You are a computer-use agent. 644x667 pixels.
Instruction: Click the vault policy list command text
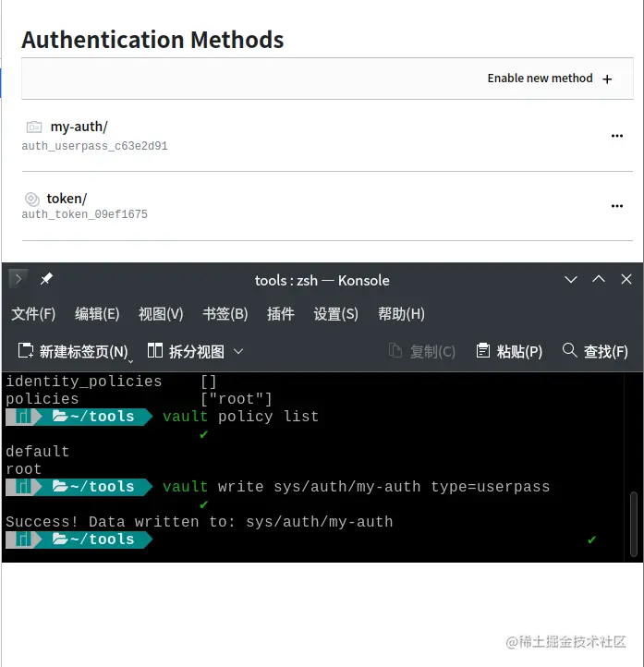tap(240, 417)
